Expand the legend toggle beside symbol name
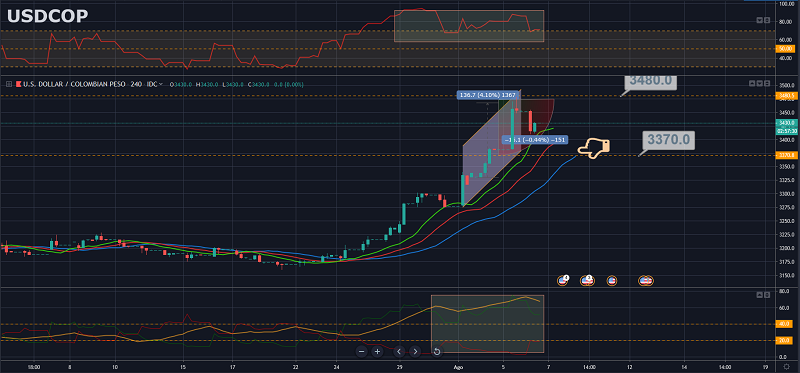Screen dimensions: 800x373 [x=9, y=84]
